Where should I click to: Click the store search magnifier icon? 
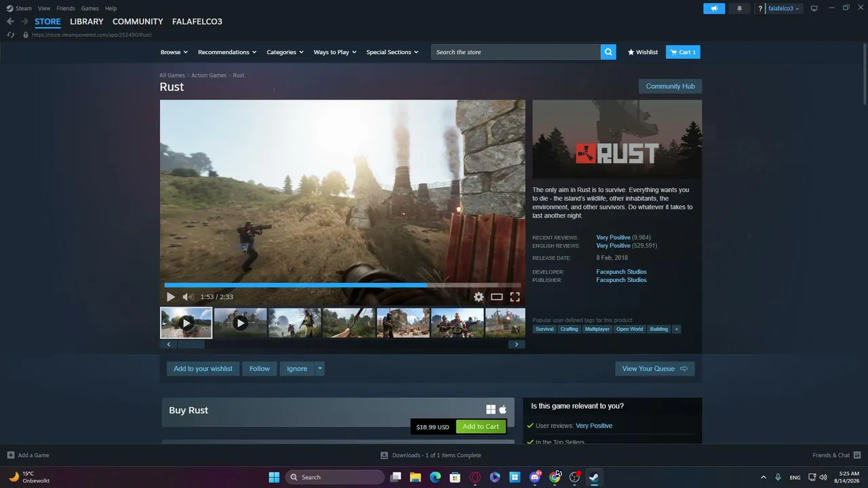pos(608,52)
